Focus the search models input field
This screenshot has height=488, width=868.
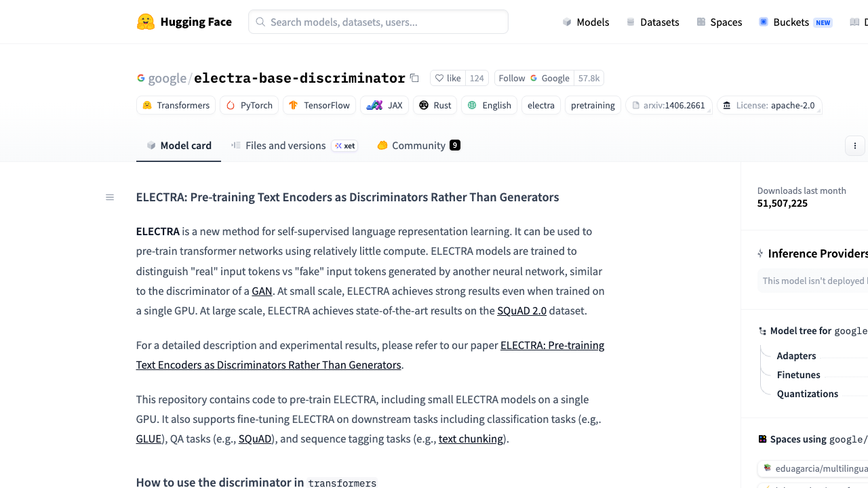pyautogui.click(x=378, y=22)
